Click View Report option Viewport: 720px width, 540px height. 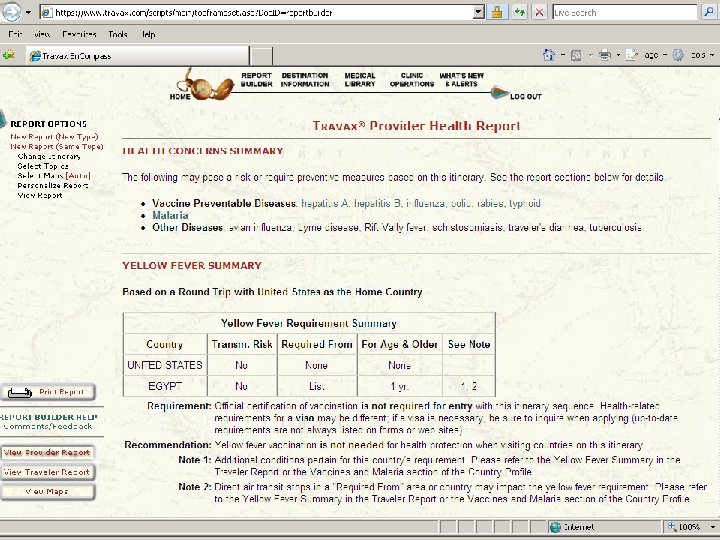[x=39, y=195]
